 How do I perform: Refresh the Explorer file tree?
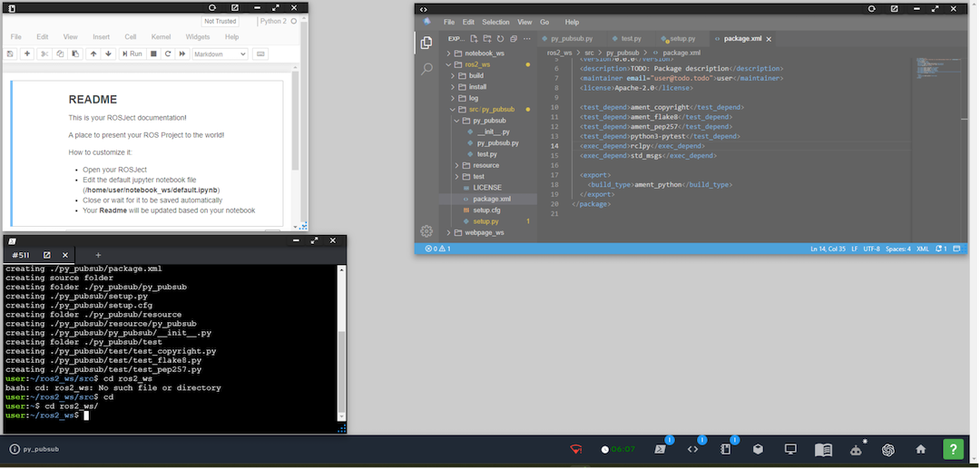pos(500,39)
